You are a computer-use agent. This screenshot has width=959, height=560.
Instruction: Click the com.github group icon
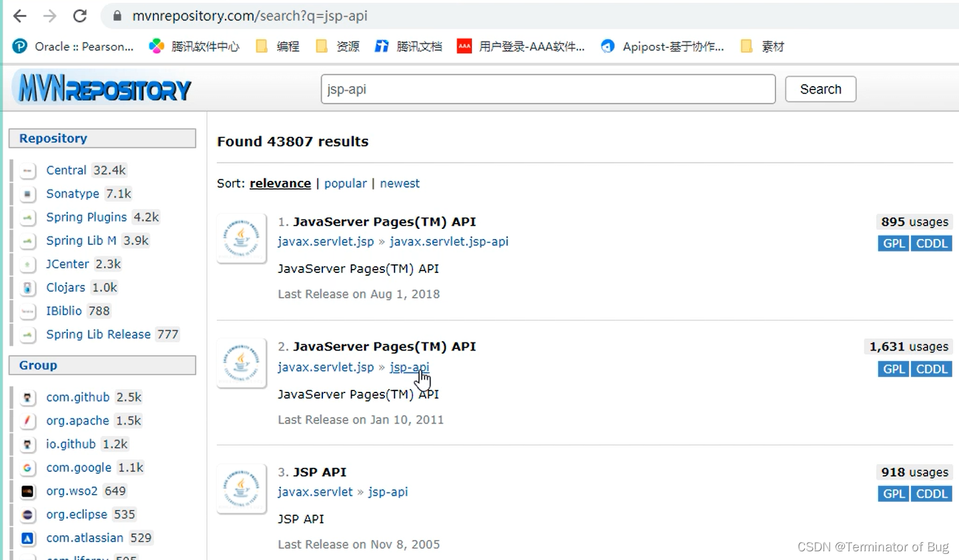point(27,398)
